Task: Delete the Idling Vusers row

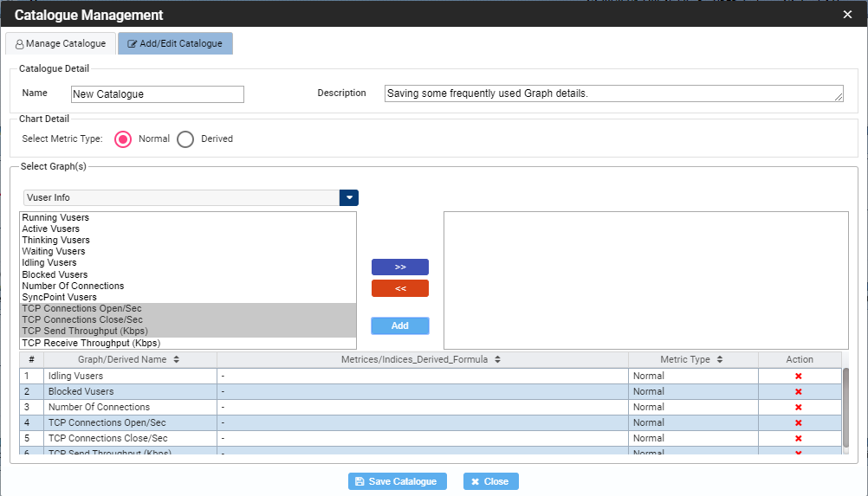Action: point(798,376)
